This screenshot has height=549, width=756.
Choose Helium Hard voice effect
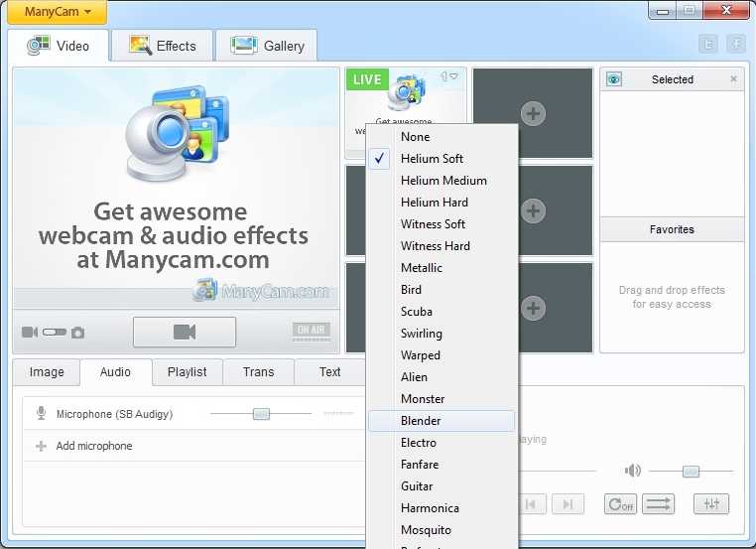pos(441,203)
